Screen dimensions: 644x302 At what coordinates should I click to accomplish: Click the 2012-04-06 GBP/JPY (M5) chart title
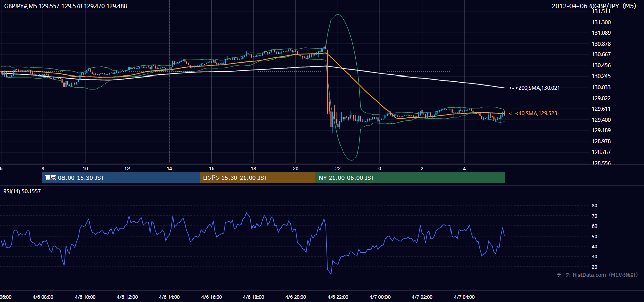pyautogui.click(x=595, y=6)
